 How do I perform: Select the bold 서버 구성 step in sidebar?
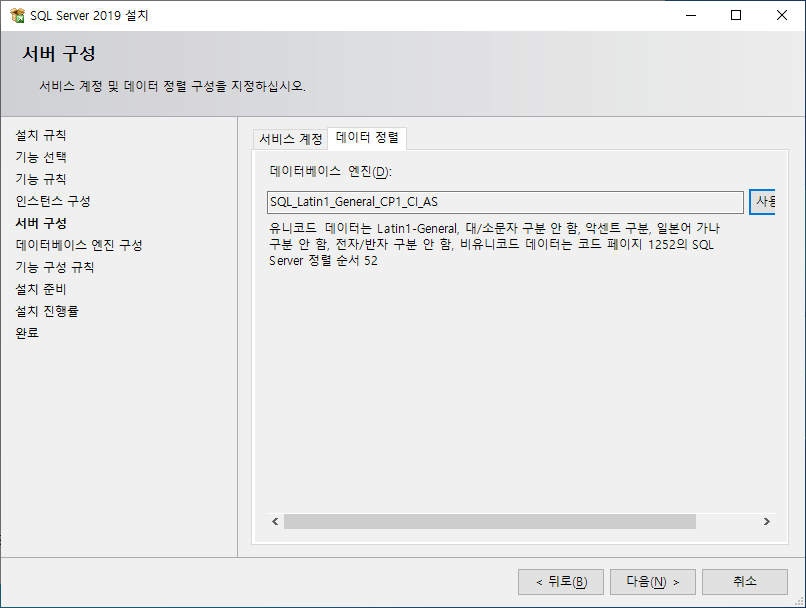point(41,223)
